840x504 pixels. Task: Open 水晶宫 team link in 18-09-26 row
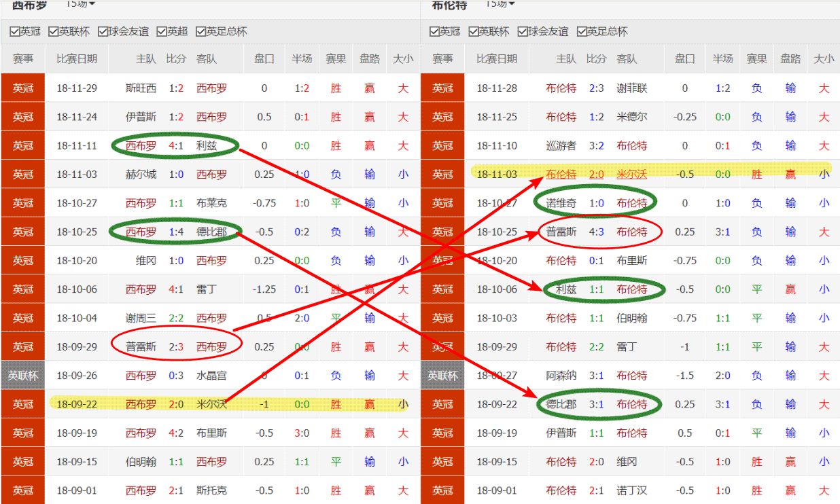211,376
